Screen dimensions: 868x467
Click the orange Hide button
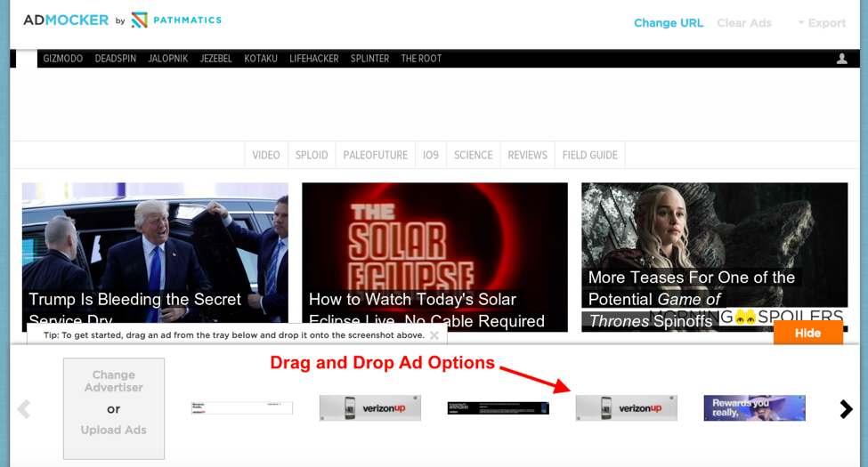(x=808, y=333)
